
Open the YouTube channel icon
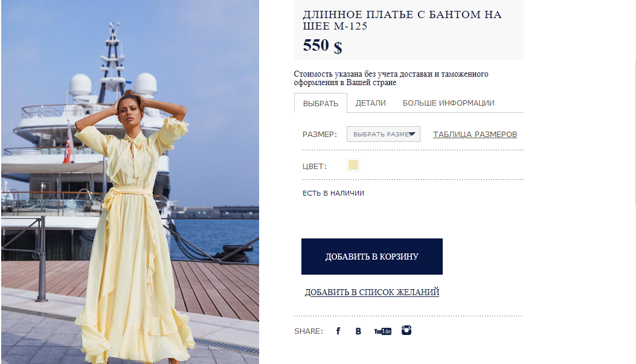coord(382,331)
